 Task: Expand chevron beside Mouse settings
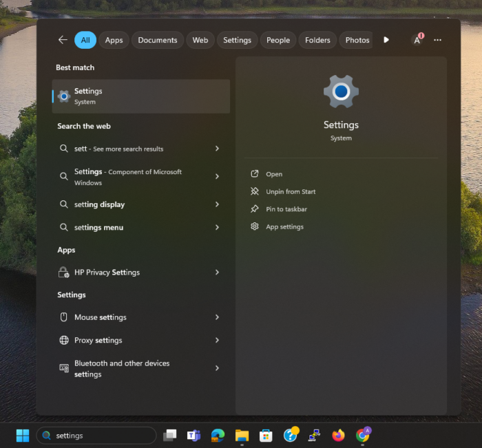click(x=217, y=317)
